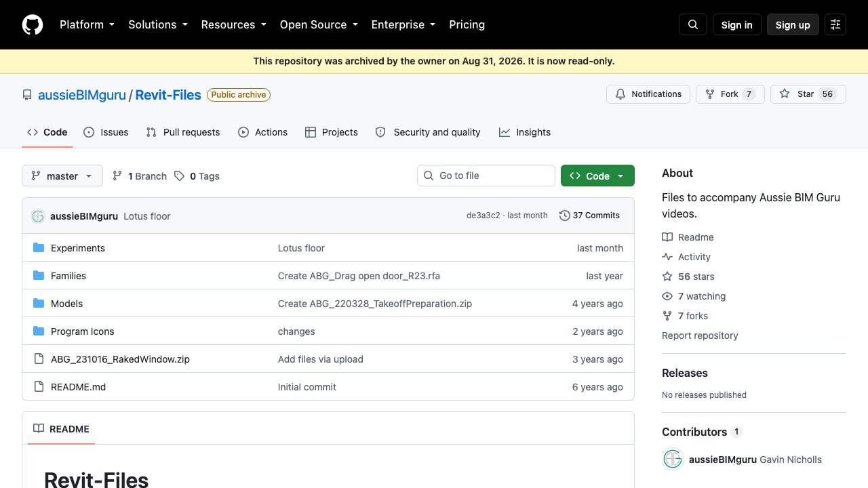This screenshot has height=488, width=868.
Task: Open the appearance settings icon button
Action: [835, 24]
